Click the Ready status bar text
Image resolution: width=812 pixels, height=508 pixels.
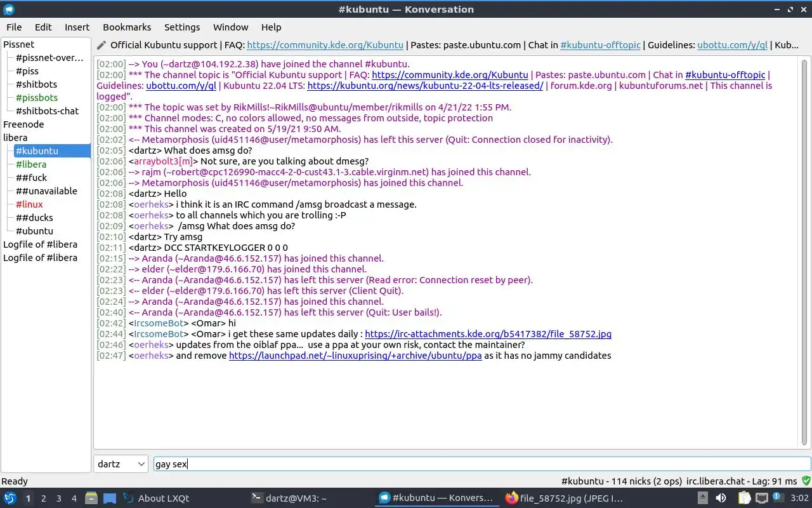15,481
